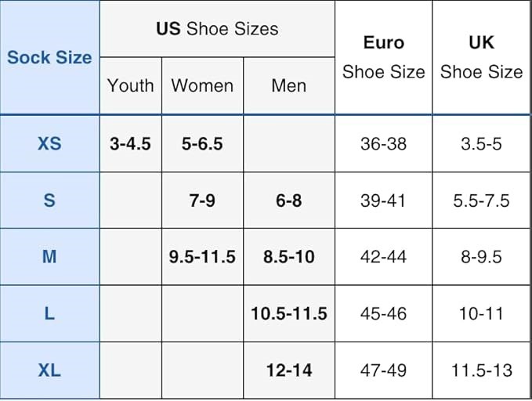This screenshot has height=401, width=532.
Task: Select the UK Shoe Size header
Action: click(481, 57)
